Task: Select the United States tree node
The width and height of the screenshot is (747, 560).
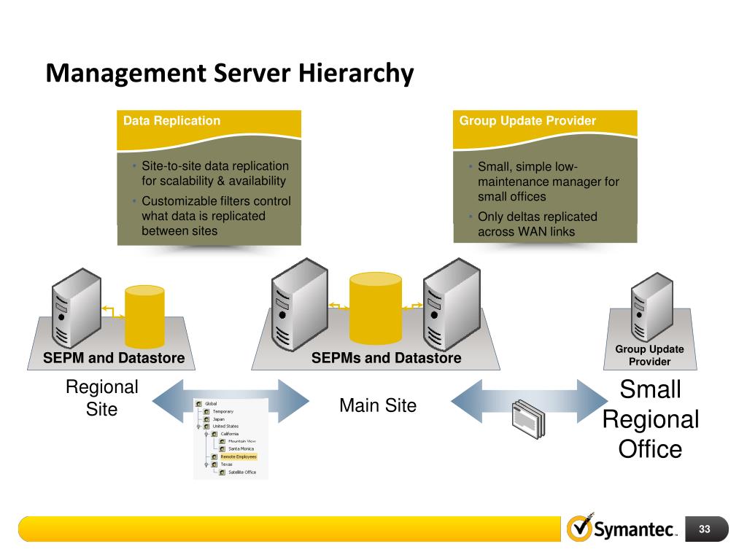Action: point(221,426)
